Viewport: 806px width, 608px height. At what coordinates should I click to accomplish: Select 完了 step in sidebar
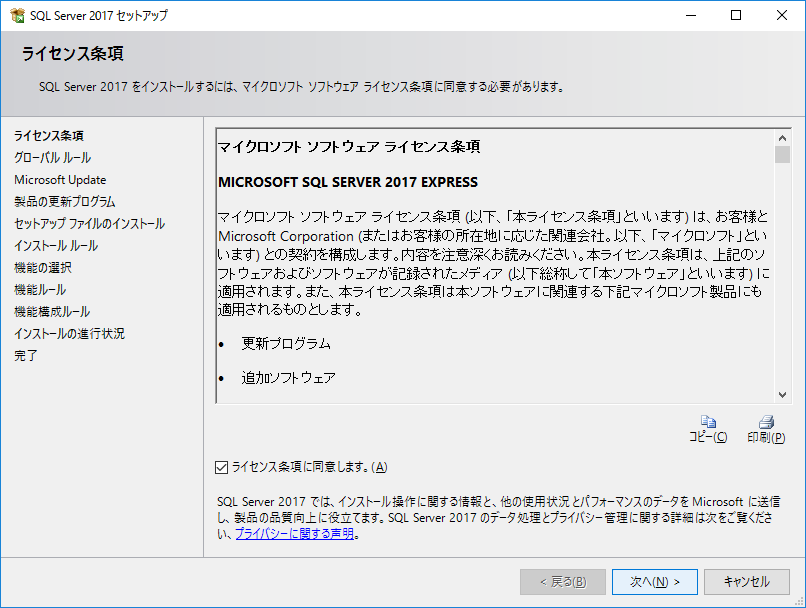(26, 356)
